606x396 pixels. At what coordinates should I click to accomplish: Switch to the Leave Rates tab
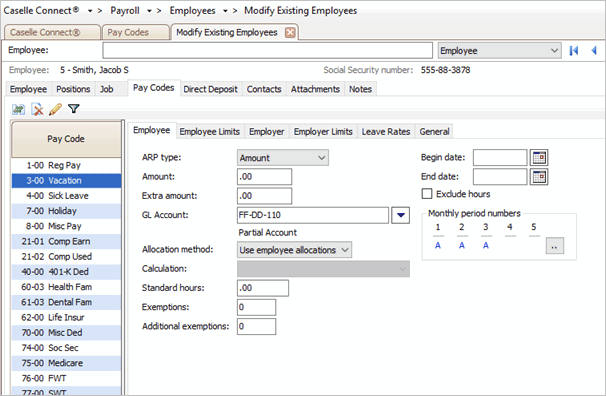point(386,132)
